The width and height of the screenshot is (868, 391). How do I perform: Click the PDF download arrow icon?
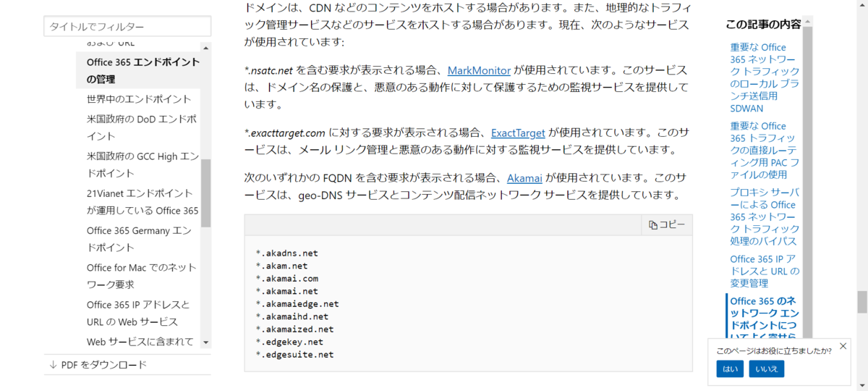coord(54,365)
